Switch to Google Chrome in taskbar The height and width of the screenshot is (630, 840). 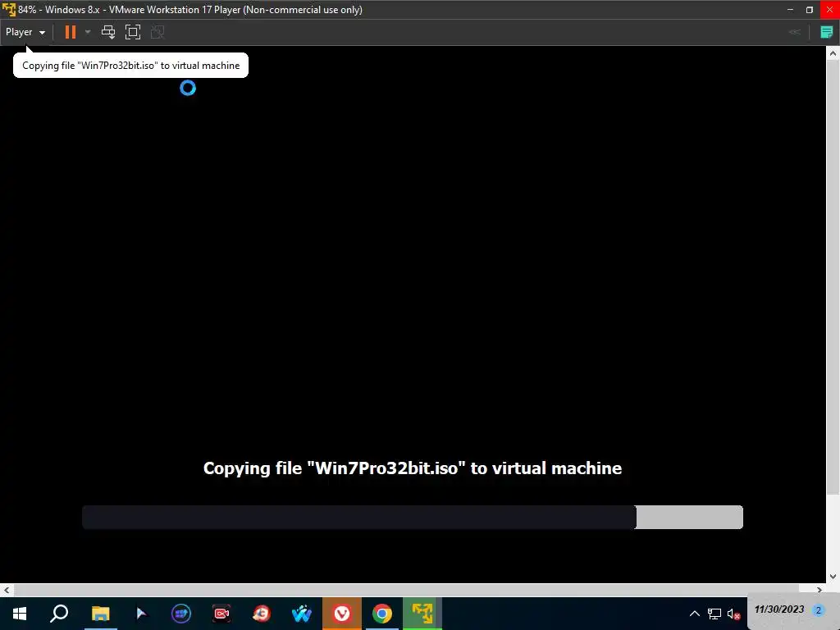pos(382,614)
